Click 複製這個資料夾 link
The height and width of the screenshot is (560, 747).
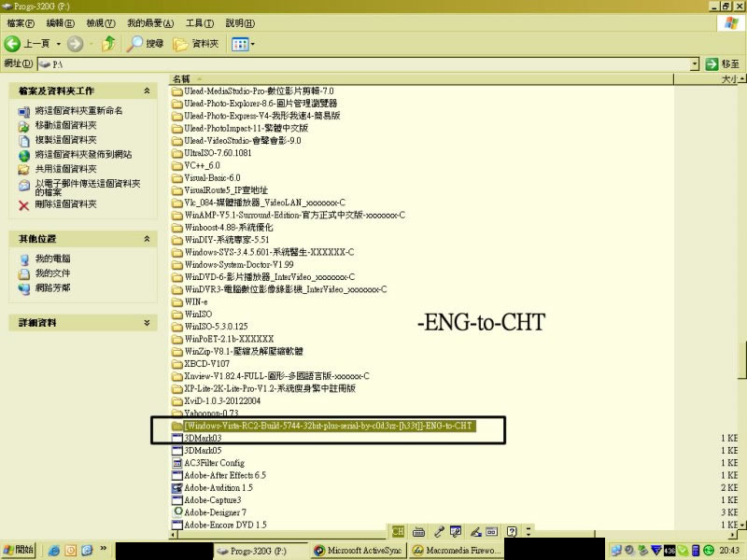tap(65, 139)
